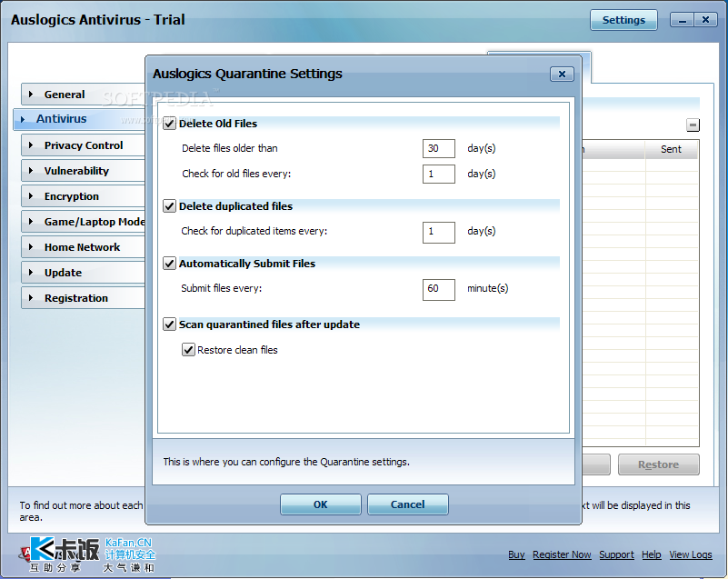Open the View Logs link
This screenshot has width=728, height=579.
click(x=691, y=554)
